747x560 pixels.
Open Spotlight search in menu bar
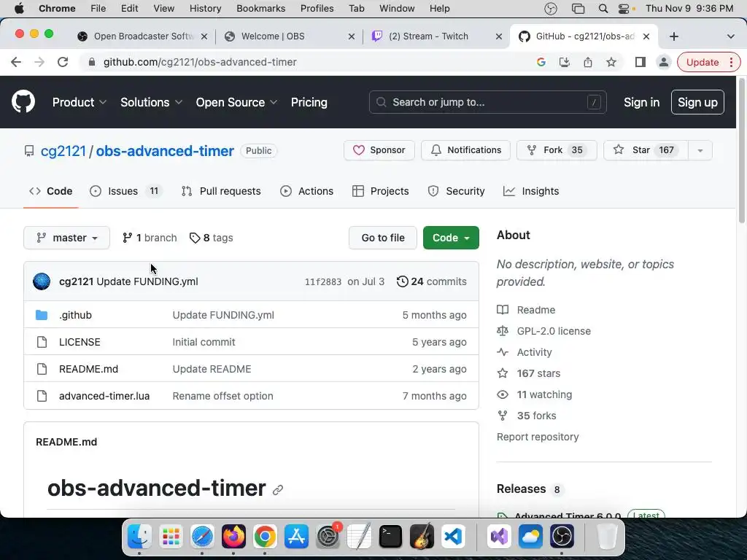click(x=603, y=9)
